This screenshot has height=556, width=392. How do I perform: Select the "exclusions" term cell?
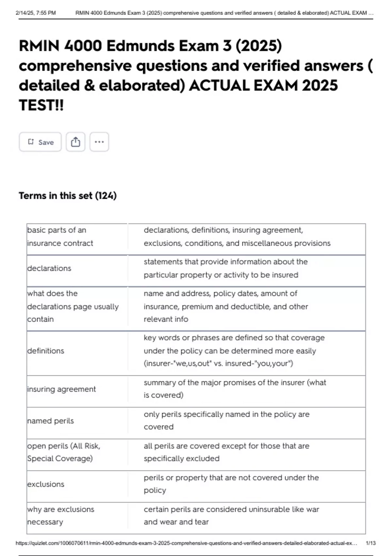pyautogui.click(x=46, y=484)
